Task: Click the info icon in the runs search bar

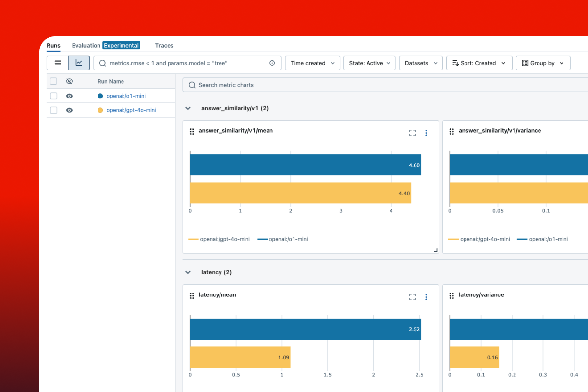Action: 273,63
